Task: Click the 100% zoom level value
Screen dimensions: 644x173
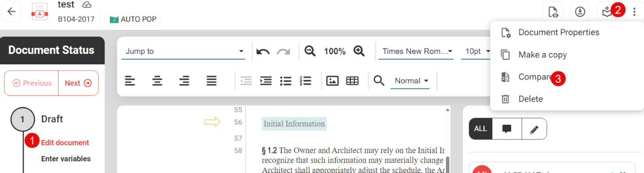Action: tap(334, 51)
